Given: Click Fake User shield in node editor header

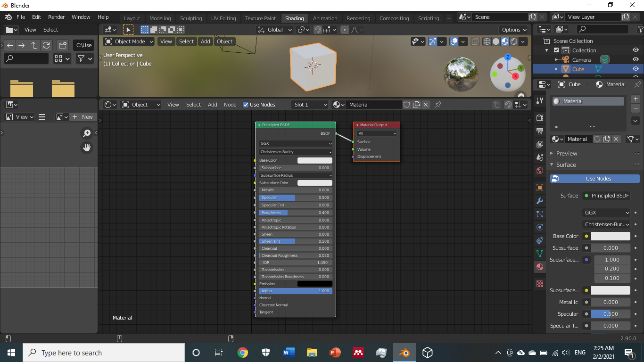Looking at the screenshot, I should 406,105.
